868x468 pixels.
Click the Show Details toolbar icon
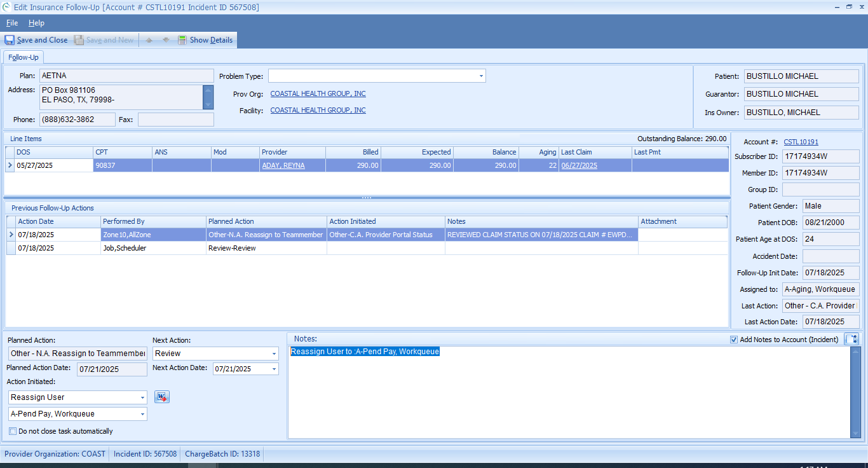[x=182, y=40]
